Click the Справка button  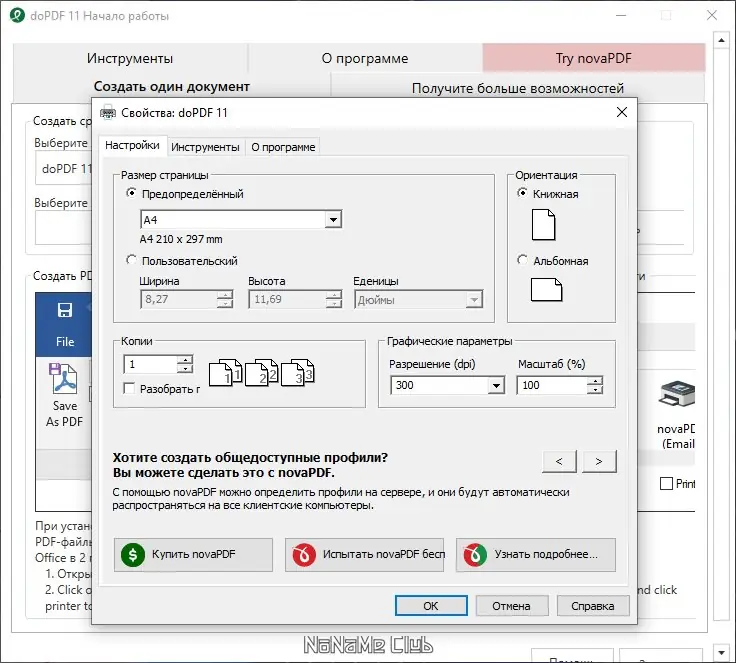(x=593, y=606)
